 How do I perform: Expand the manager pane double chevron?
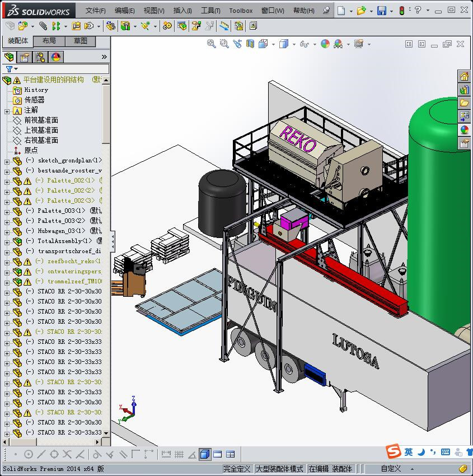coord(104,57)
